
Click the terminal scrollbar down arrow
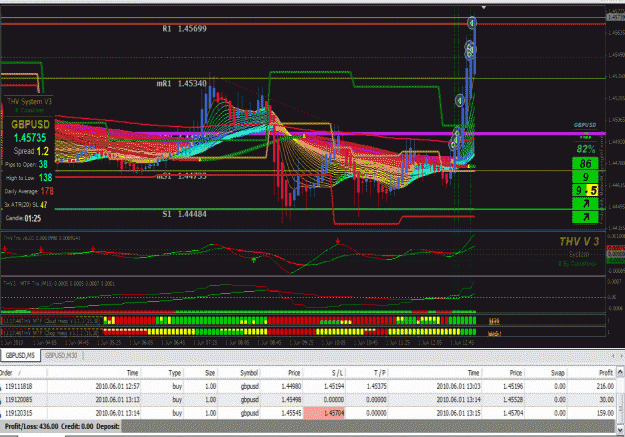point(620,429)
